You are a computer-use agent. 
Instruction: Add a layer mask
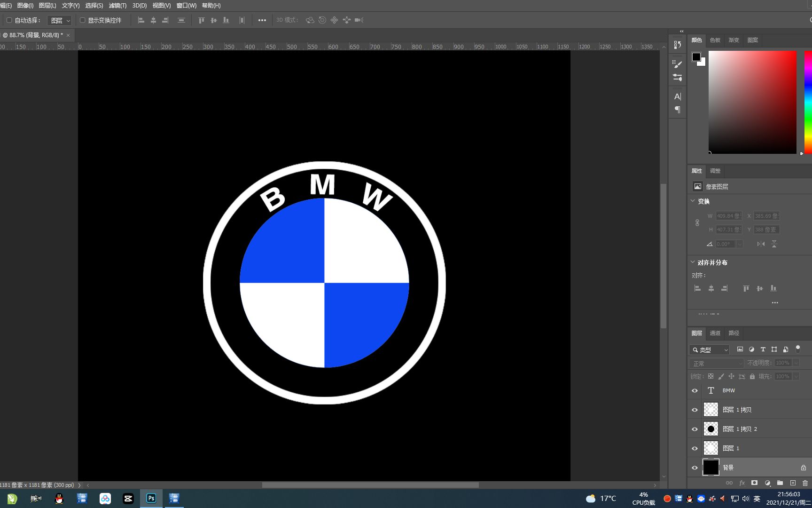coord(754,483)
